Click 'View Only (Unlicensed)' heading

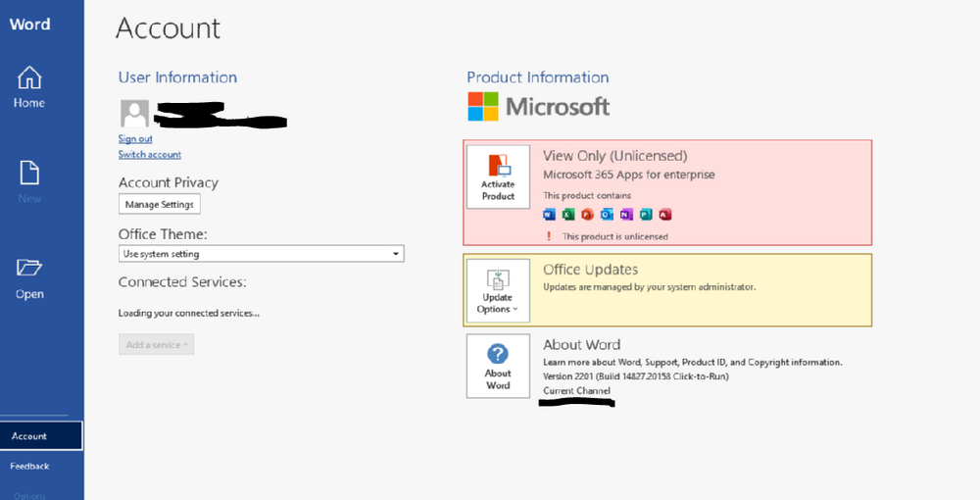(615, 156)
